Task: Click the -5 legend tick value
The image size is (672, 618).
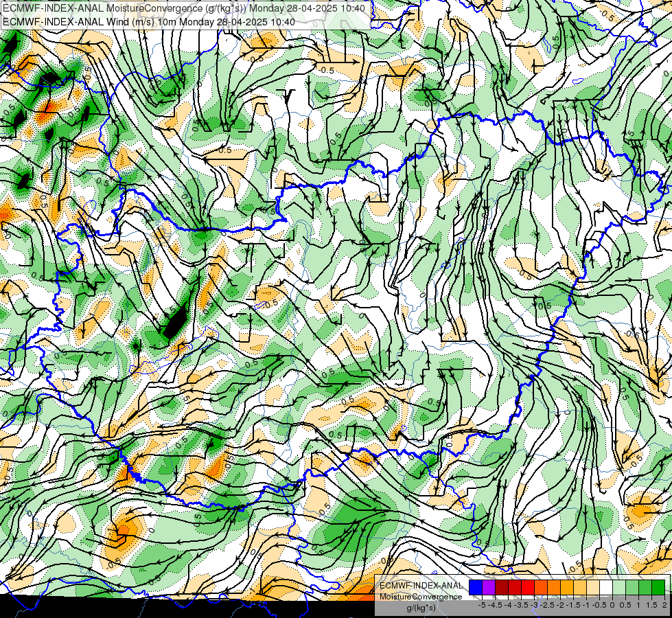Action: tap(482, 605)
